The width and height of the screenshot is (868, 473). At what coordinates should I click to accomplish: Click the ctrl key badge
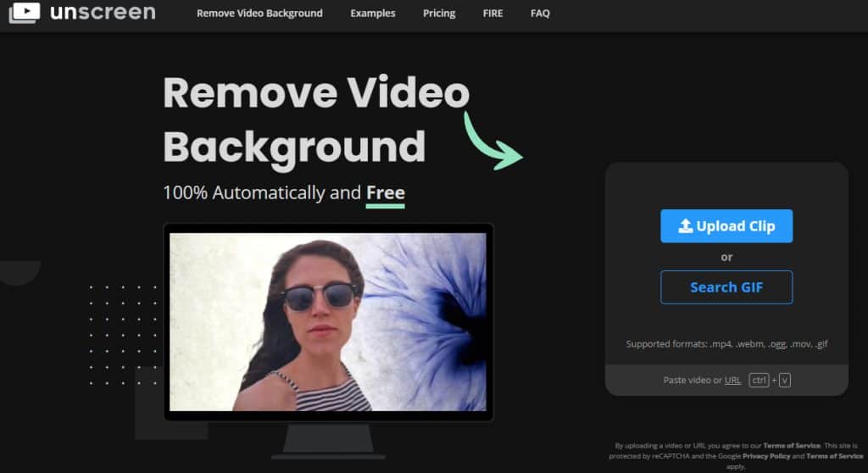point(759,381)
